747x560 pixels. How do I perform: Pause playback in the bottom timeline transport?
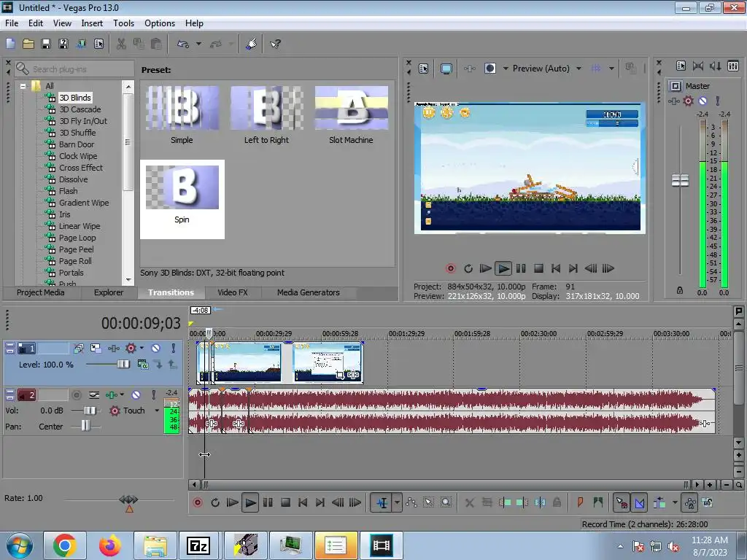pos(268,502)
